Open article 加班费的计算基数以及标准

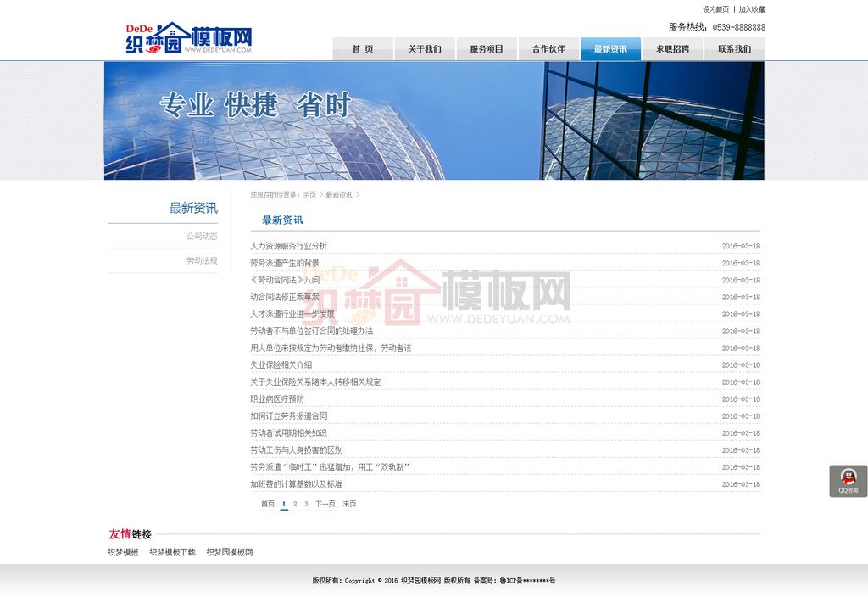296,484
